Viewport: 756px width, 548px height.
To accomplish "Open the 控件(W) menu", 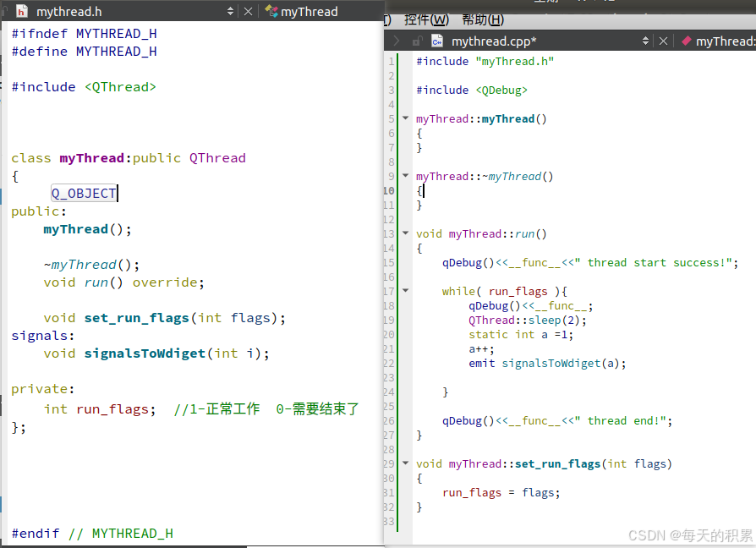I will point(426,19).
